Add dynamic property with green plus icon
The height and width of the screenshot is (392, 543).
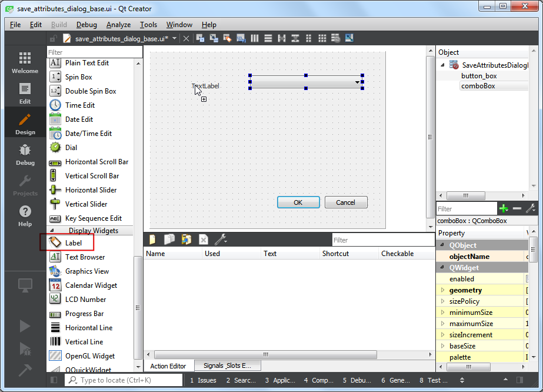click(x=503, y=208)
